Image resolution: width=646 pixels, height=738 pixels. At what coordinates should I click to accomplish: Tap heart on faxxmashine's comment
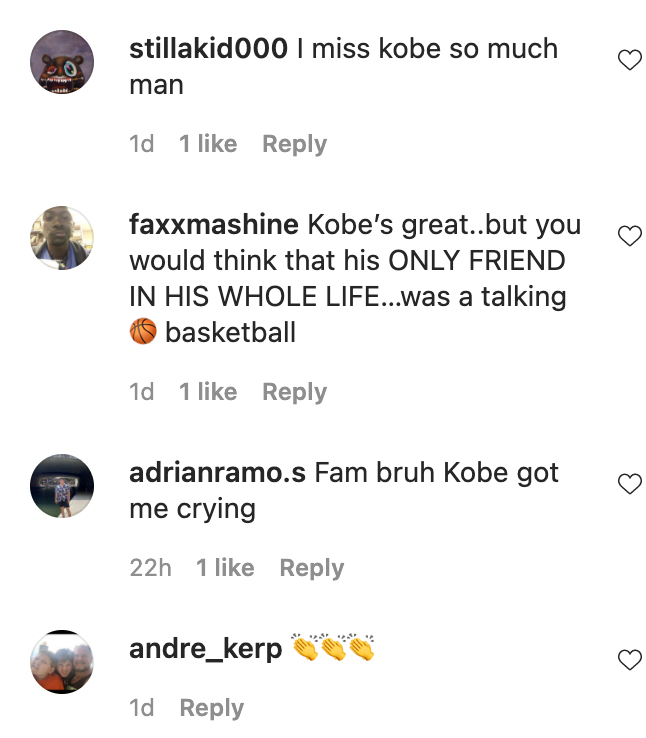click(x=629, y=236)
